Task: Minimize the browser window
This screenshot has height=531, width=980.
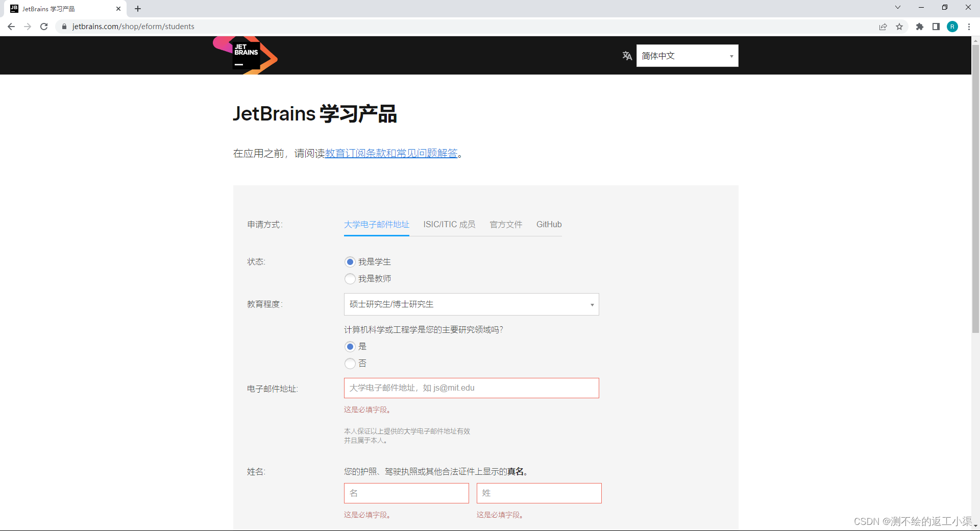Action: (921, 7)
